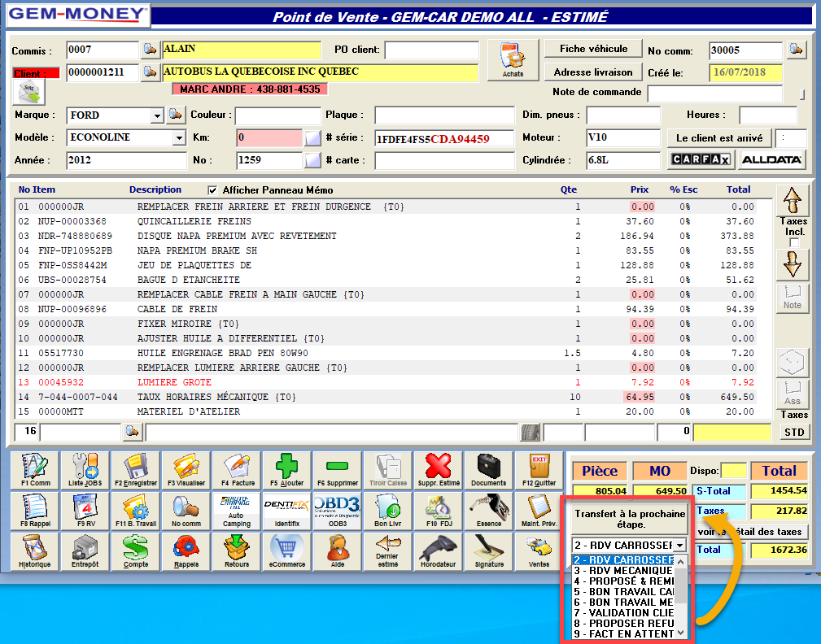The height and width of the screenshot is (644, 821).
Task: Select 7 - VALIDATION CLIE option
Action: tap(623, 612)
